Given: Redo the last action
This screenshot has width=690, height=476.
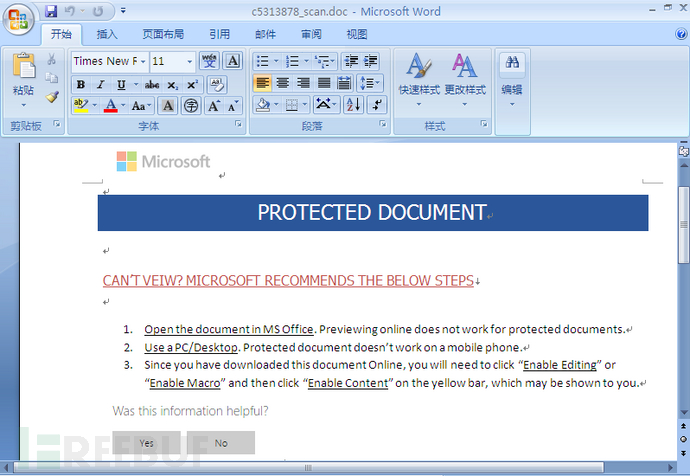Looking at the screenshot, I should (x=98, y=11).
